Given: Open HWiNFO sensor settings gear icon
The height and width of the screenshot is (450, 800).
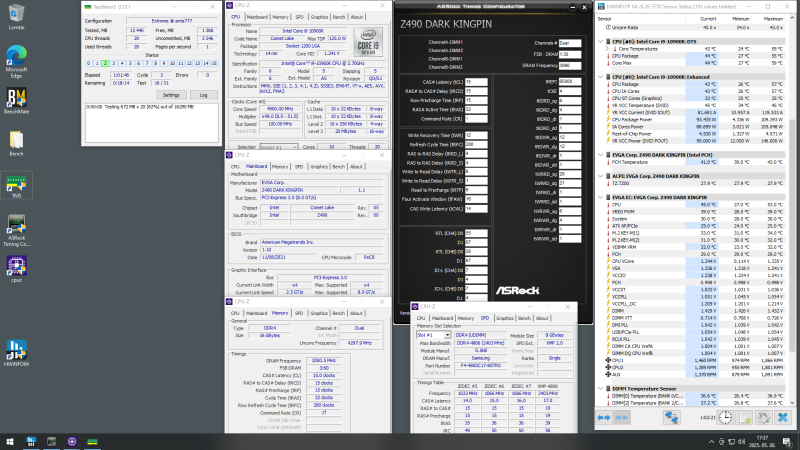Looking at the screenshot, I should [x=763, y=417].
